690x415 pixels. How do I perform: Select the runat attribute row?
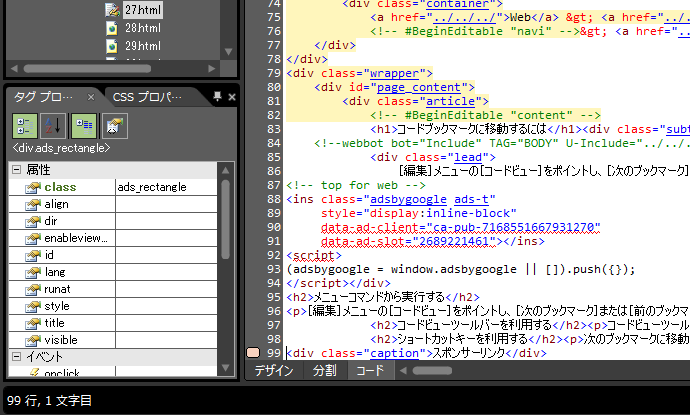tap(113, 289)
